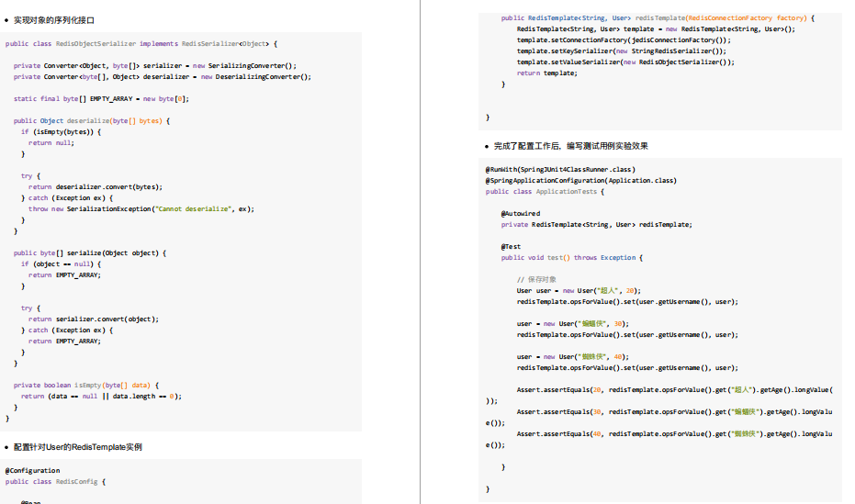Click the "public void test() throws Exception" line
This screenshot has width=855, height=504.
(572, 258)
